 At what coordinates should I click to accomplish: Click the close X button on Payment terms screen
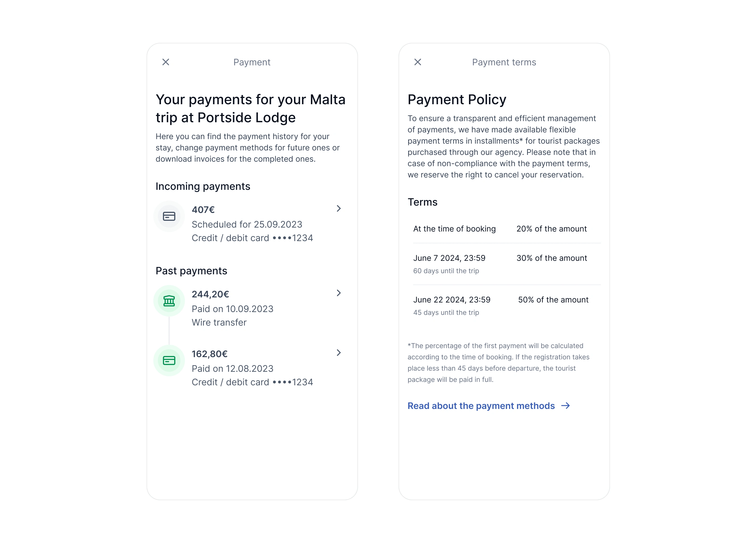418,62
